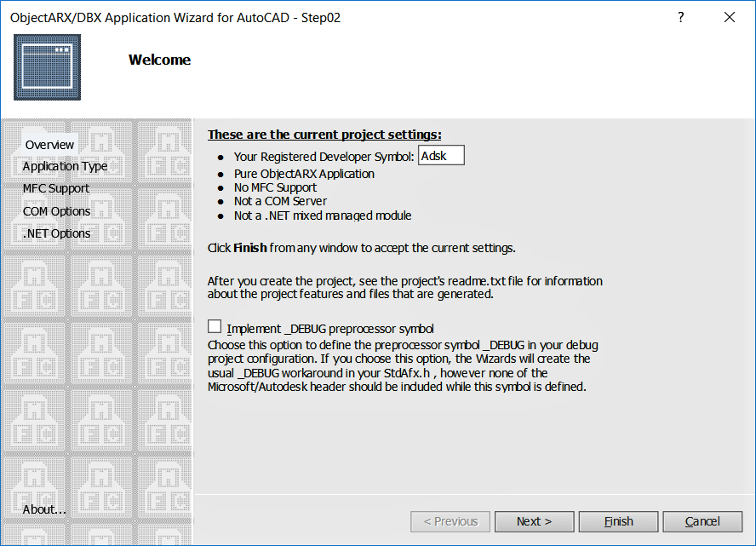Open the Application Type page
This screenshot has width=756, height=546.
pos(65,166)
